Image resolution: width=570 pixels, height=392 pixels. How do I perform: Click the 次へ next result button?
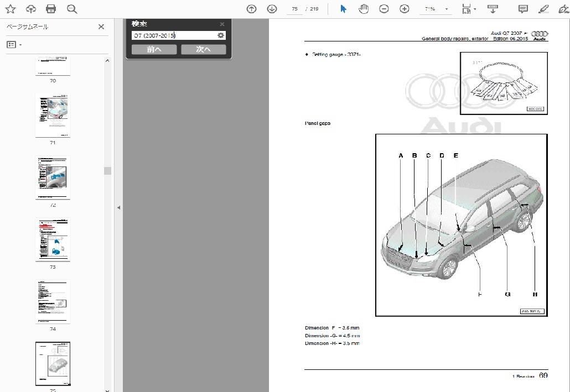204,49
